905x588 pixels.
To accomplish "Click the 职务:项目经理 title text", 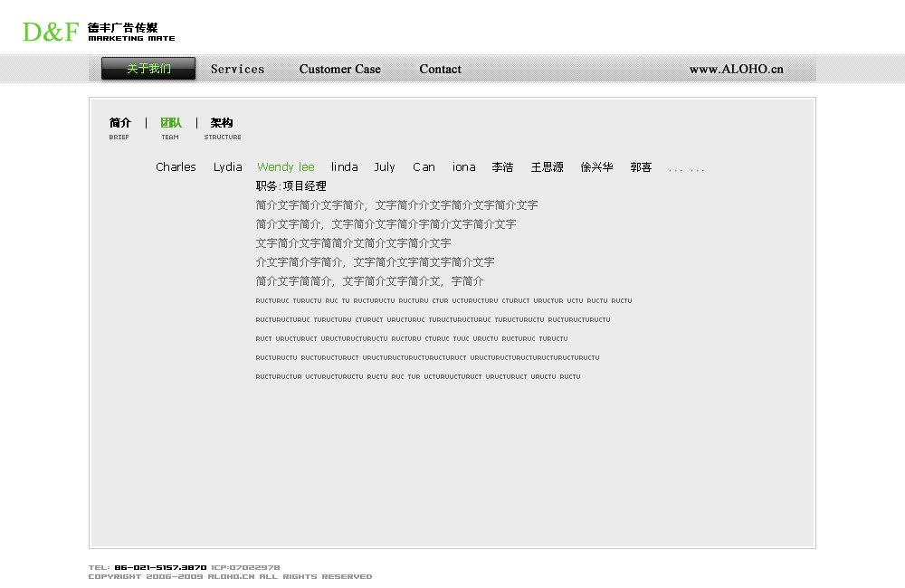I will (291, 185).
